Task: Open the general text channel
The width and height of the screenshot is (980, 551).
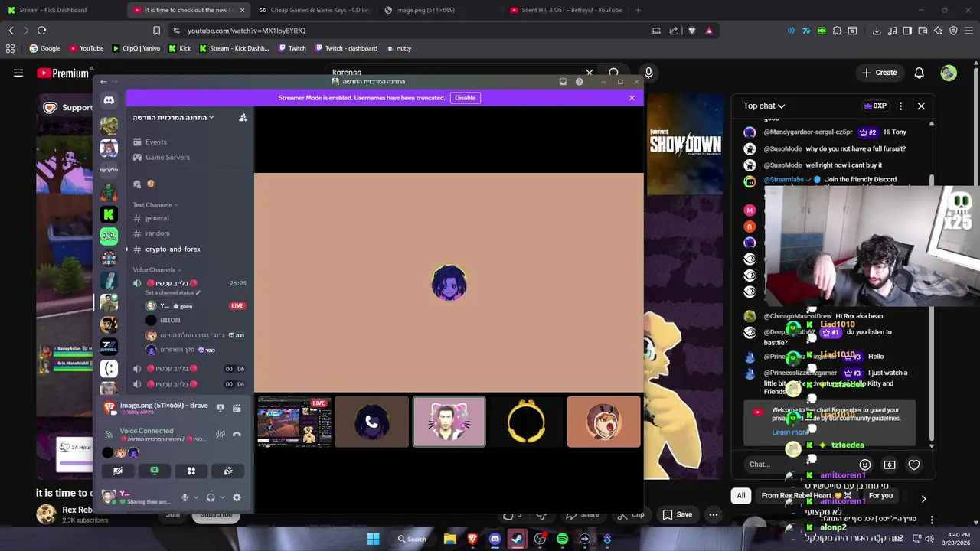Action: coord(157,218)
